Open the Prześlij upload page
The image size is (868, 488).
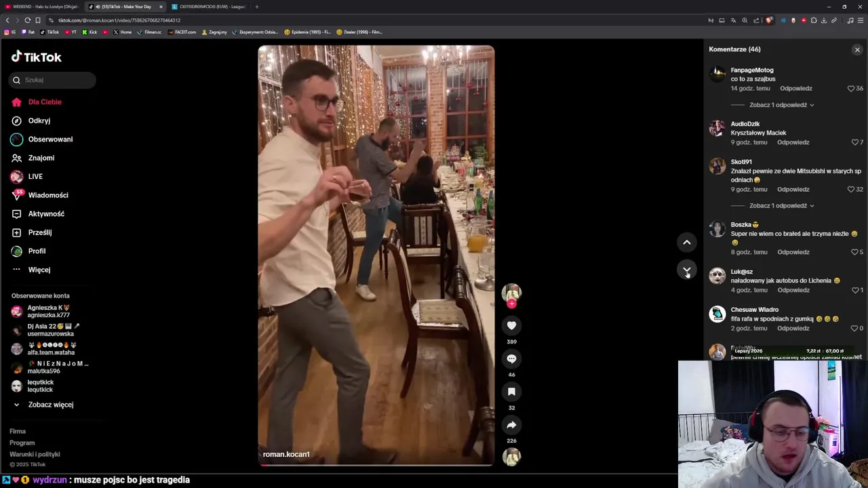click(40, 232)
